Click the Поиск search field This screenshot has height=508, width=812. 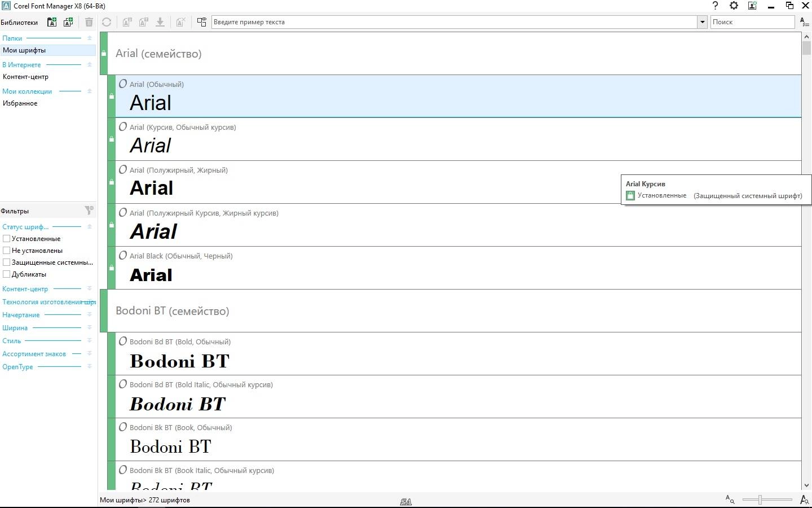pos(752,22)
